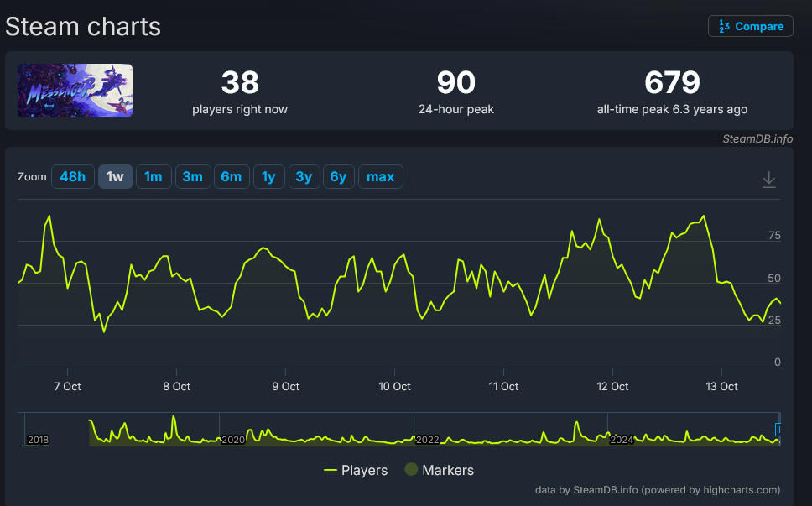Choose the 3m zoom range
The height and width of the screenshot is (506, 812).
(x=193, y=176)
